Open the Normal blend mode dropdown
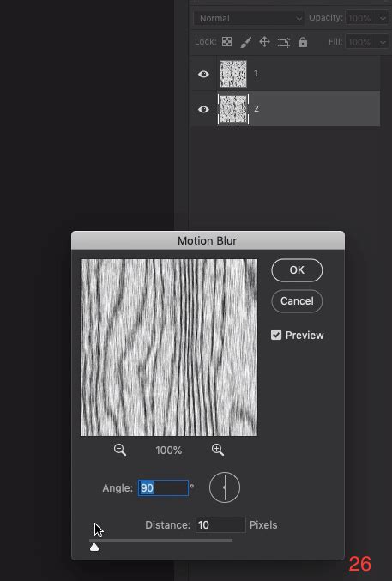This screenshot has width=392, height=581. [x=249, y=18]
